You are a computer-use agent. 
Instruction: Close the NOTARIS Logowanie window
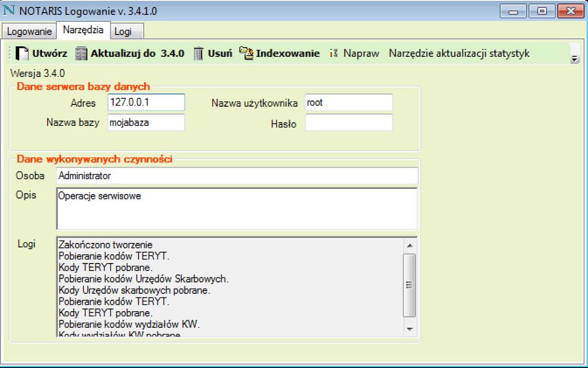(571, 11)
